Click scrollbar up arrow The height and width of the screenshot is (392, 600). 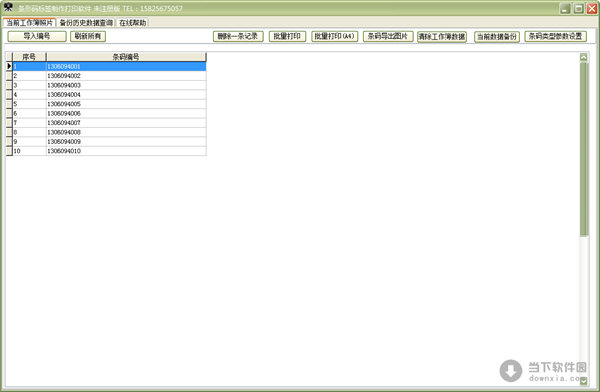[x=584, y=57]
